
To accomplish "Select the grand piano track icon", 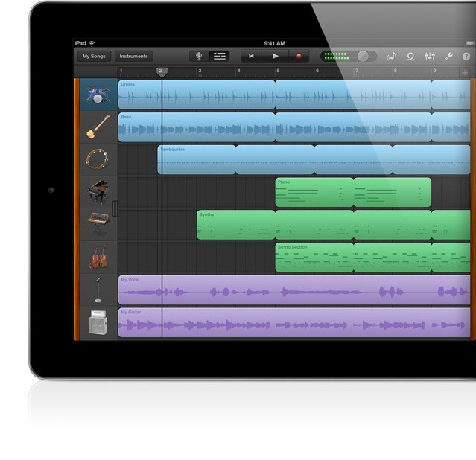I will coord(98,192).
